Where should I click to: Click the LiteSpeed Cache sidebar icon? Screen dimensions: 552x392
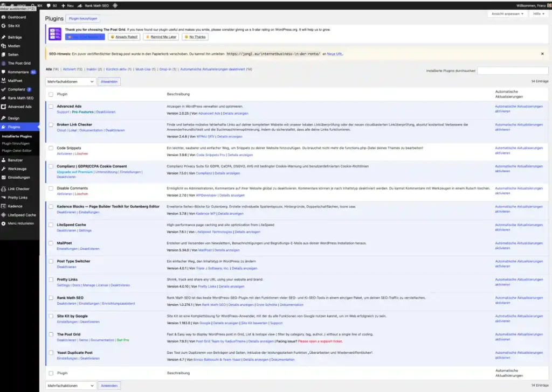pos(4,215)
